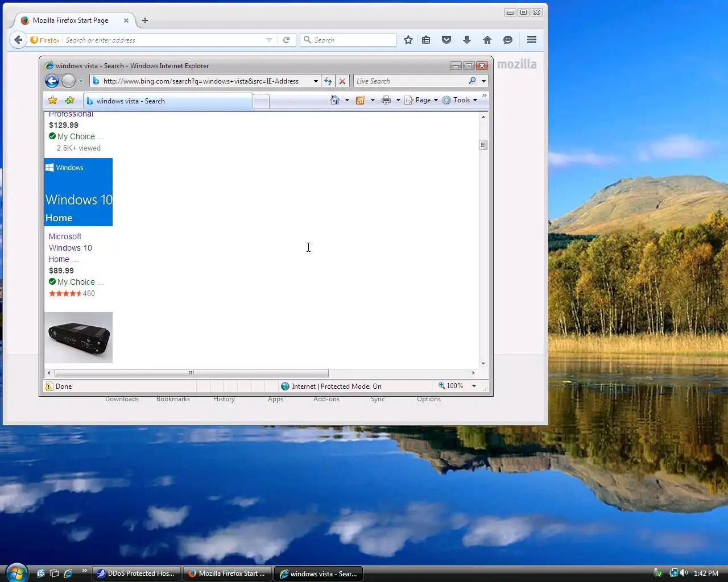Click the Firefox address bar
The width and height of the screenshot is (728, 582).
click(163, 40)
